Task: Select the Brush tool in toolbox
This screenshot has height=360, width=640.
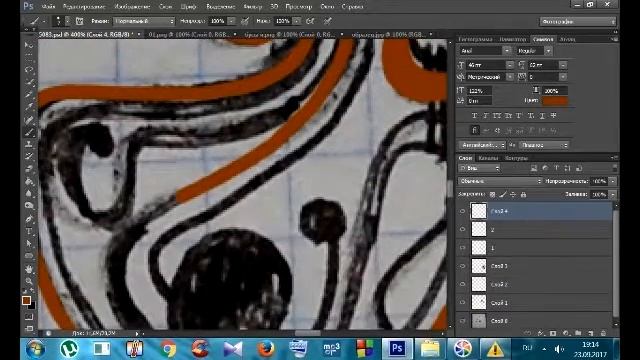Action: [x=29, y=132]
